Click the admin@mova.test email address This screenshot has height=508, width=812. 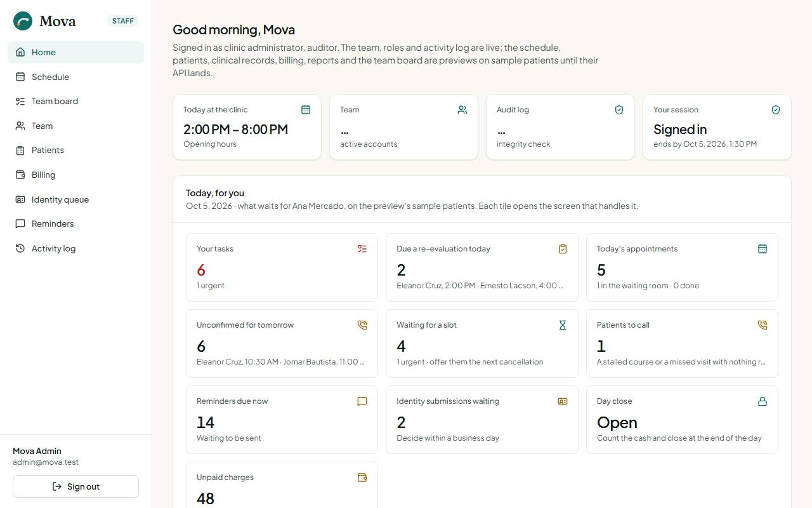tap(46, 462)
